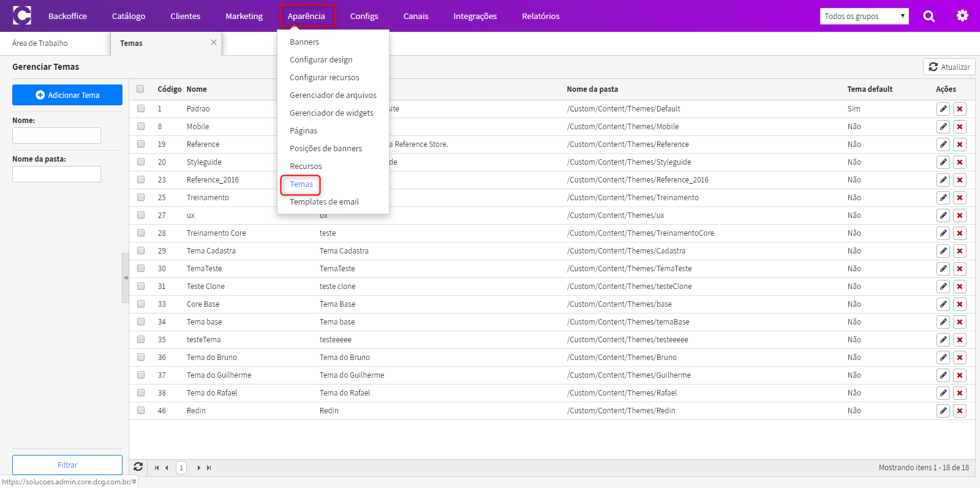Edit the Tema do Bruno theme
This screenshot has height=488, width=980.
[943, 358]
